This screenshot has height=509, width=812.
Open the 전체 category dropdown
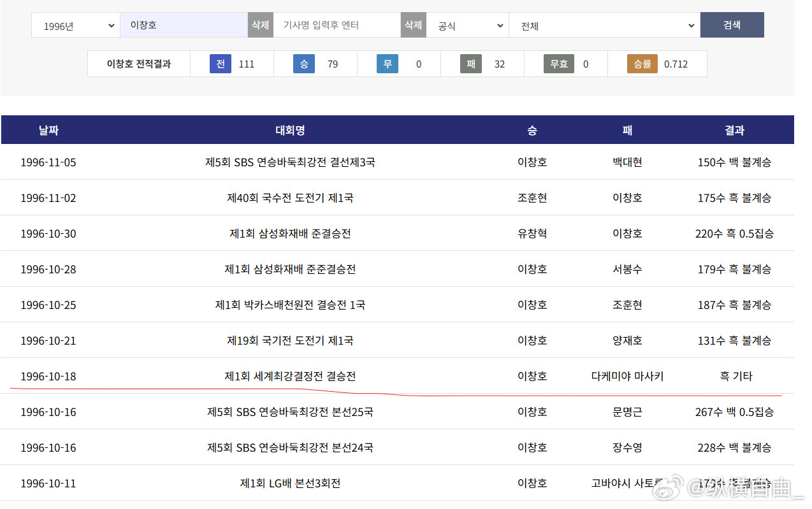pos(604,25)
